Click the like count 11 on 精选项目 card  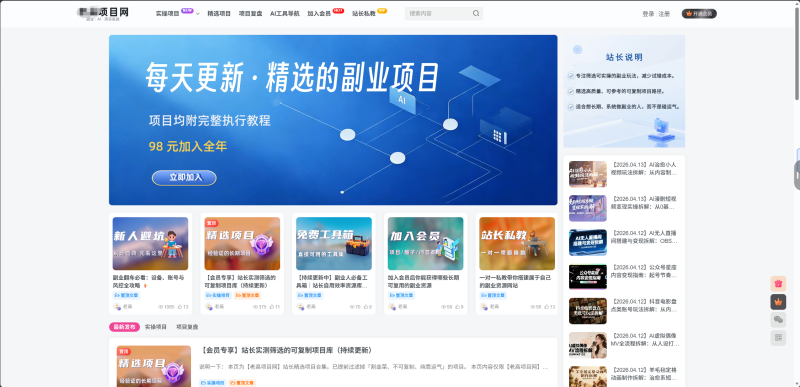pyautogui.click(x=274, y=307)
